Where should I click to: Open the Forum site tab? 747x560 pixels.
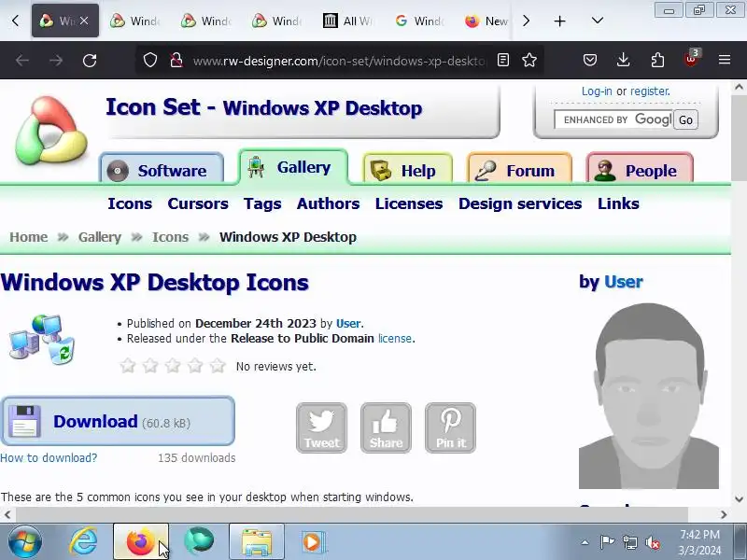point(519,170)
